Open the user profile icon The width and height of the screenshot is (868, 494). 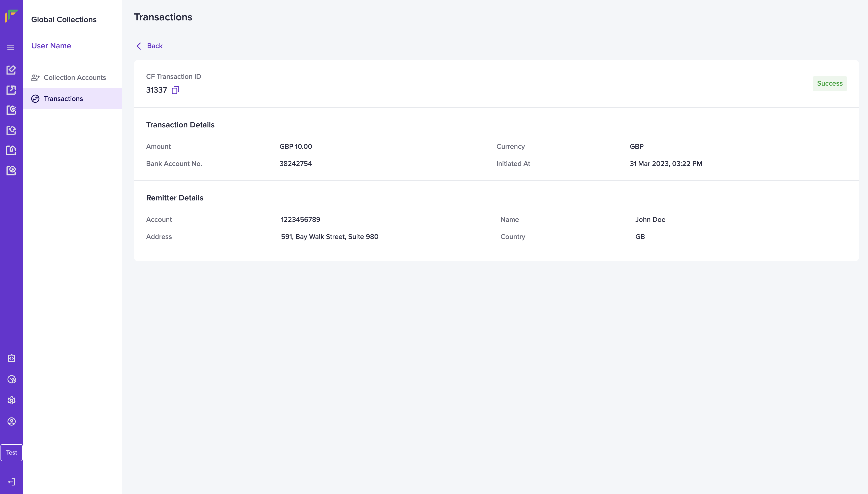point(12,421)
